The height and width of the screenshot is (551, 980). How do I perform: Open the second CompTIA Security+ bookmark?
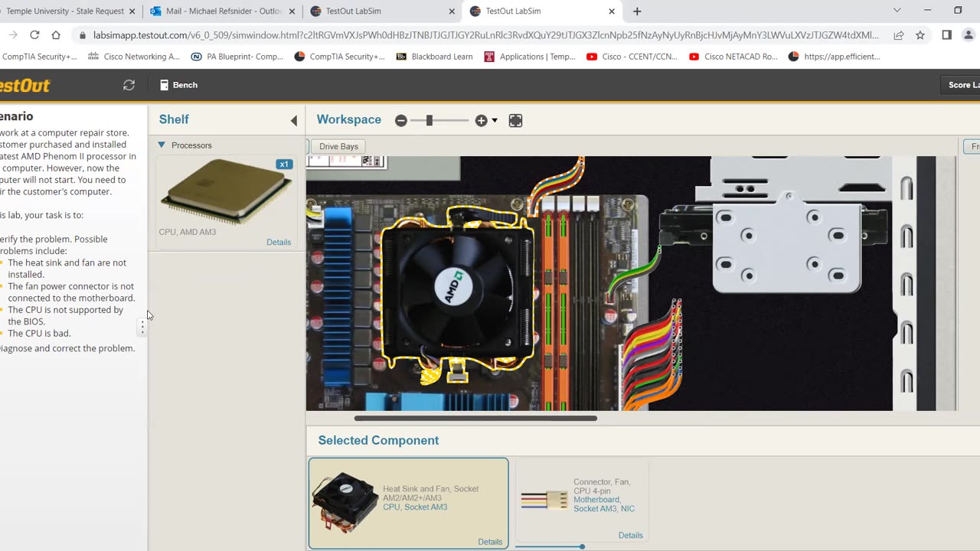(340, 57)
